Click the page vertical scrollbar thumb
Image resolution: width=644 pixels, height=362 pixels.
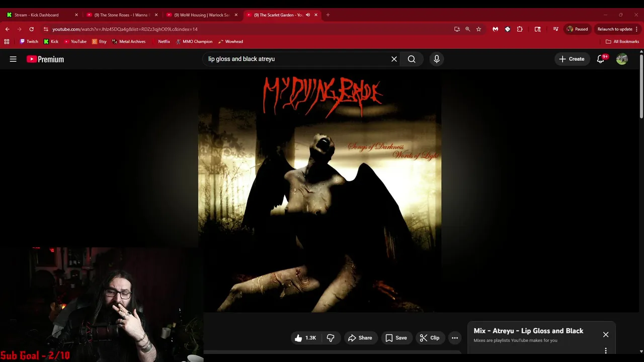click(x=641, y=86)
